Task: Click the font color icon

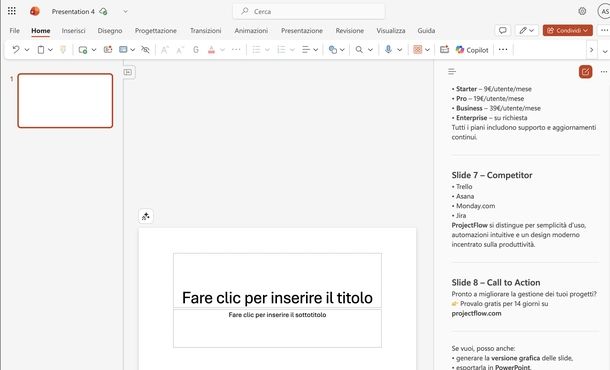Action: point(211,50)
